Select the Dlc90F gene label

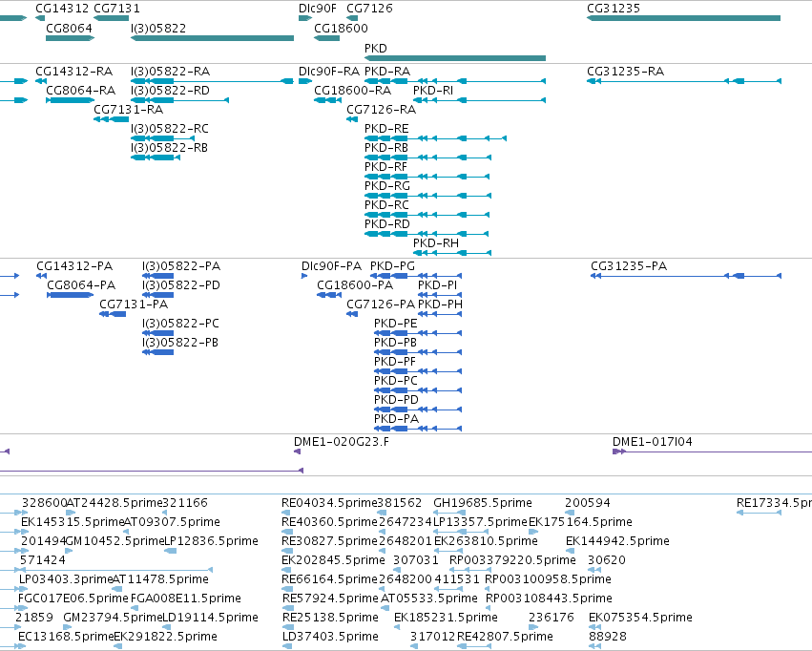318,9
